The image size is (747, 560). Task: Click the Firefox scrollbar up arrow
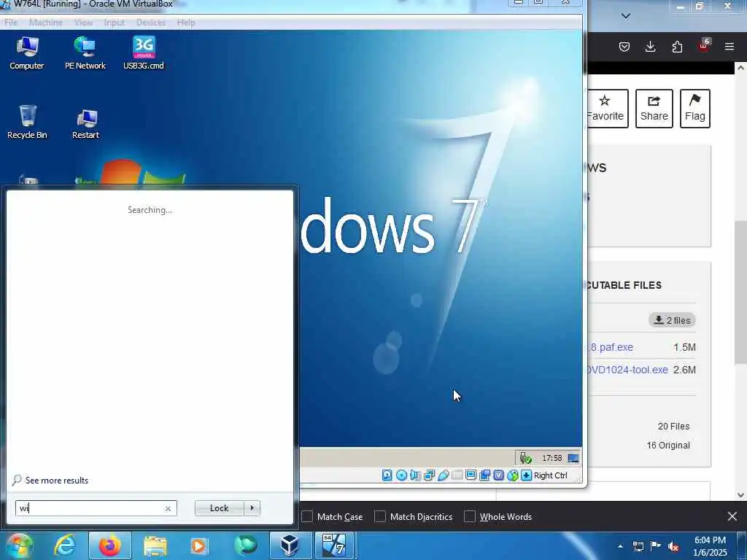(x=740, y=68)
